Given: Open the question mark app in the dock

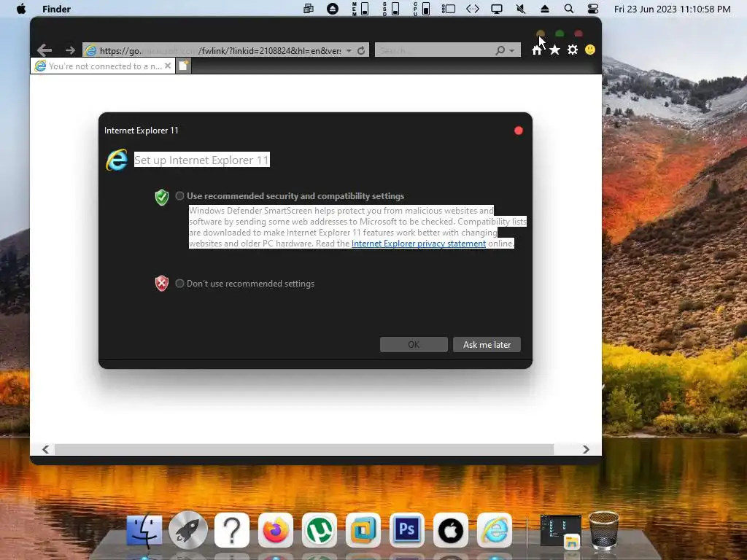Looking at the screenshot, I should click(232, 530).
